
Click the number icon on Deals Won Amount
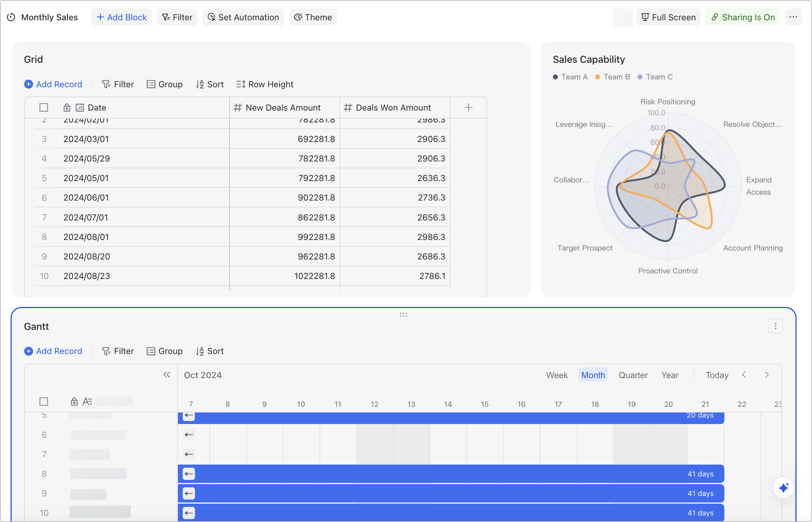[348, 108]
